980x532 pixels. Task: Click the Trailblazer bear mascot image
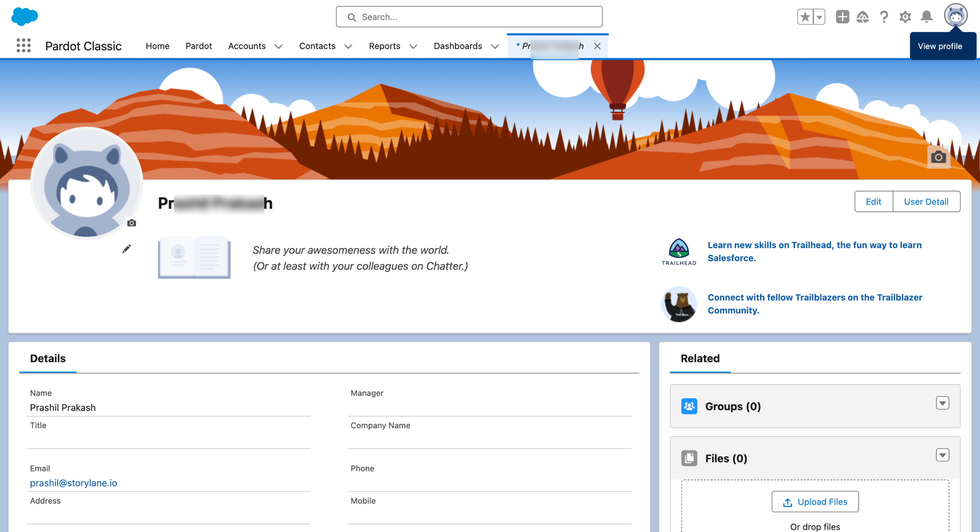[x=679, y=304]
